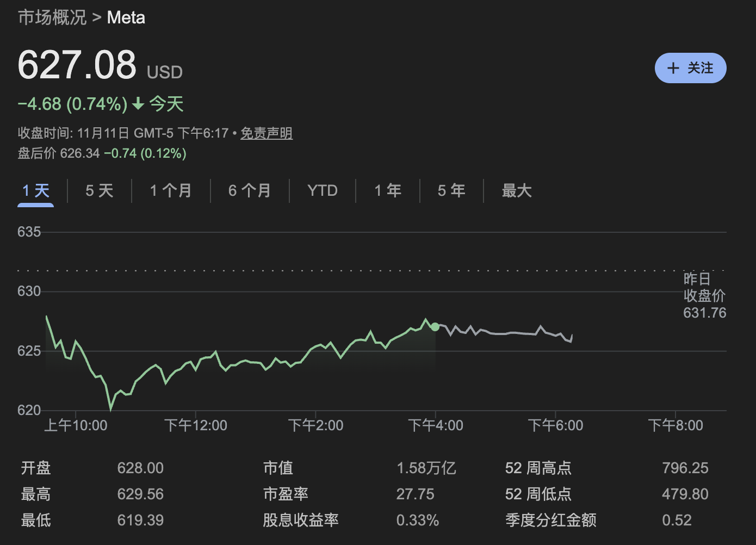This screenshot has width=756, height=545.
Task: Click the 市盈率 value 27.75
Action: point(416,494)
